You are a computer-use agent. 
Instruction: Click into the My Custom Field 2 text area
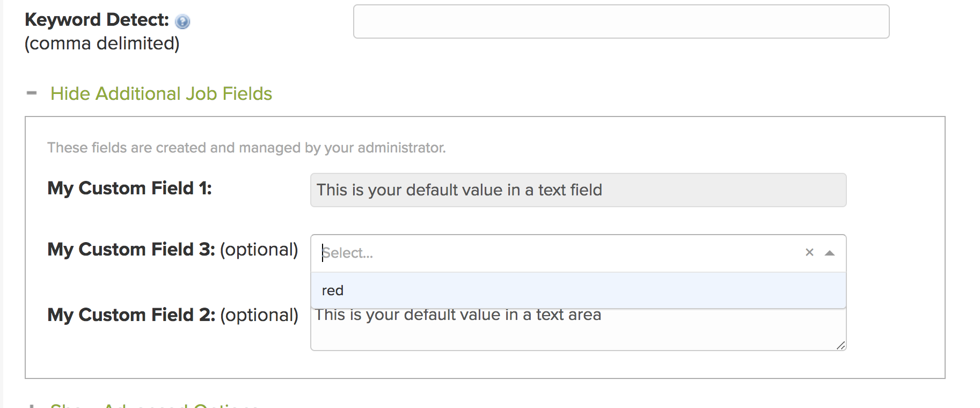click(x=578, y=333)
